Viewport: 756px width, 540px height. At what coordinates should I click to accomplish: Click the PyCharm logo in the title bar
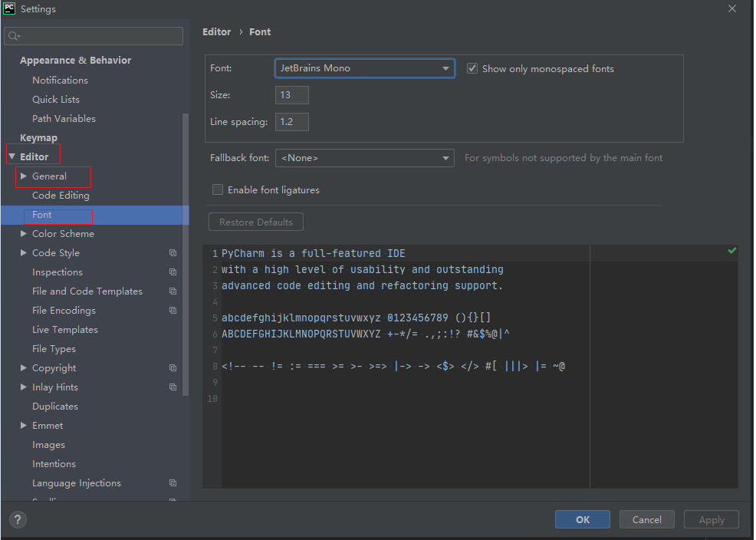pyautogui.click(x=9, y=8)
